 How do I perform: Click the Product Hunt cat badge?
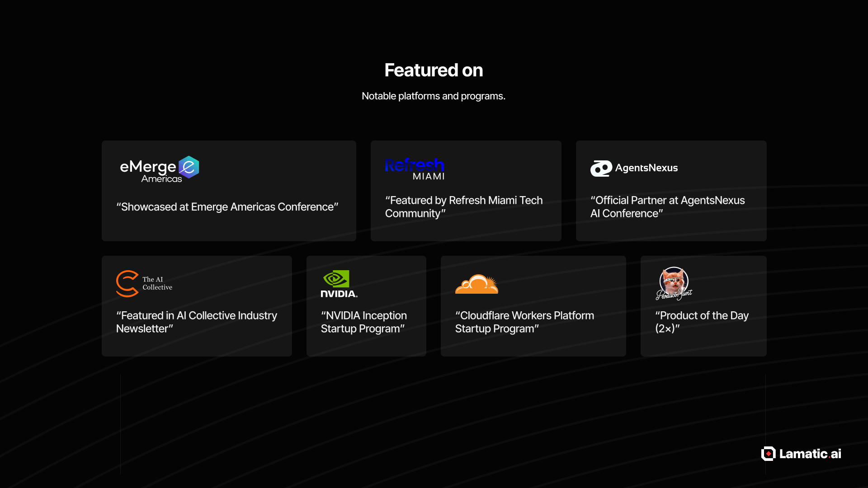coord(674,284)
